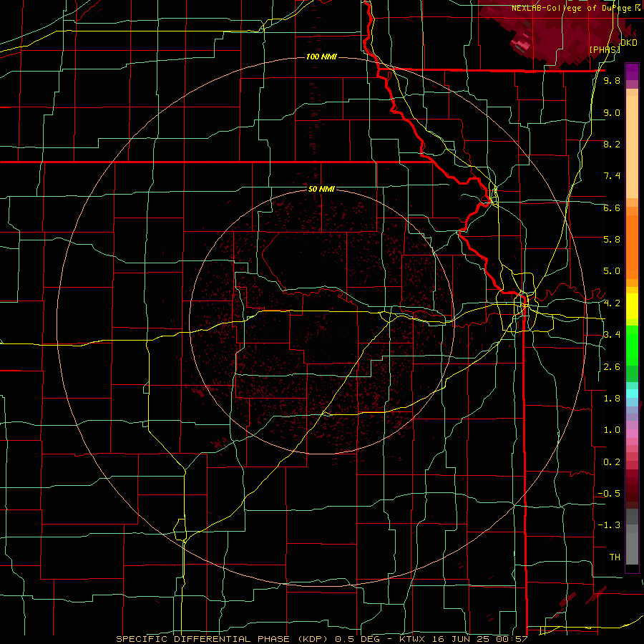Screen dimensions: 644x644
Task: Click the bright green color scale segment
Action: tap(632, 346)
